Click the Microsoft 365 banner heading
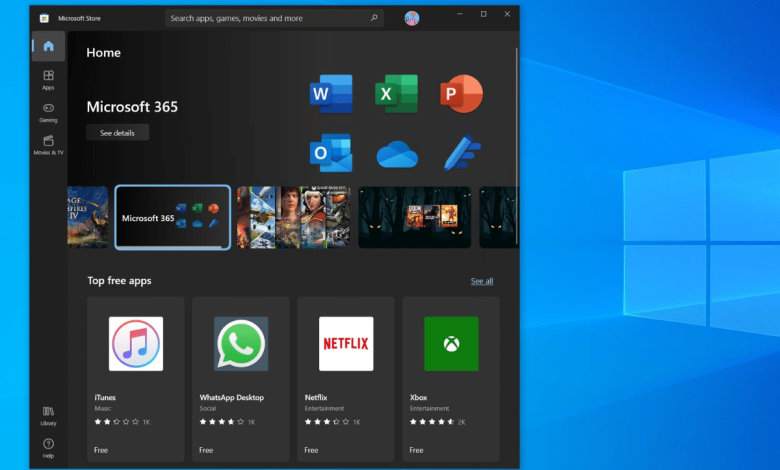780x470 pixels. pos(132,106)
